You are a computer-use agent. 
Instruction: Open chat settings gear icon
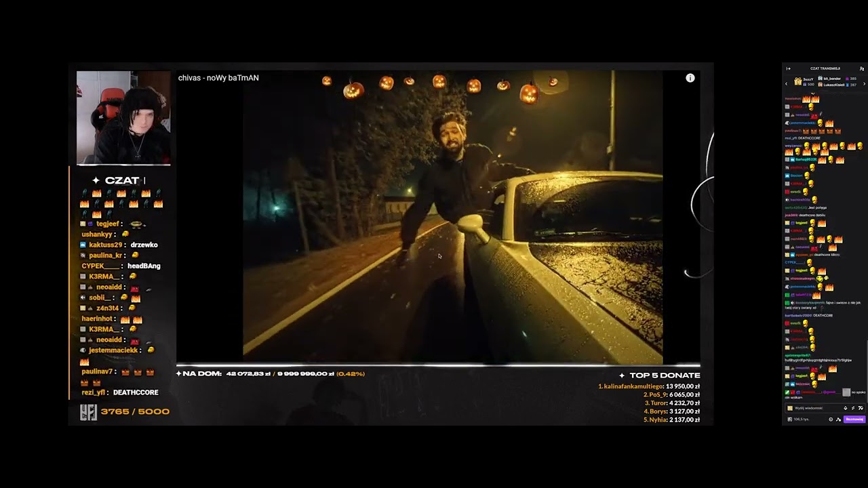click(831, 420)
